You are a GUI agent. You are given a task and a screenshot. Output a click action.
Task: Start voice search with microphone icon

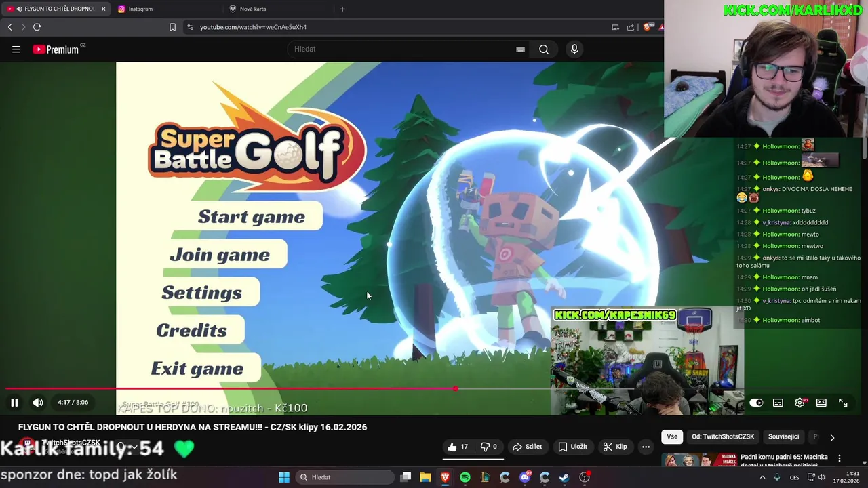click(574, 49)
